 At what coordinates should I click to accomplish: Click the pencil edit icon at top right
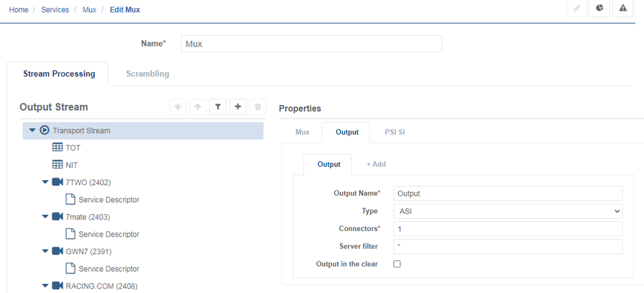coord(577,8)
